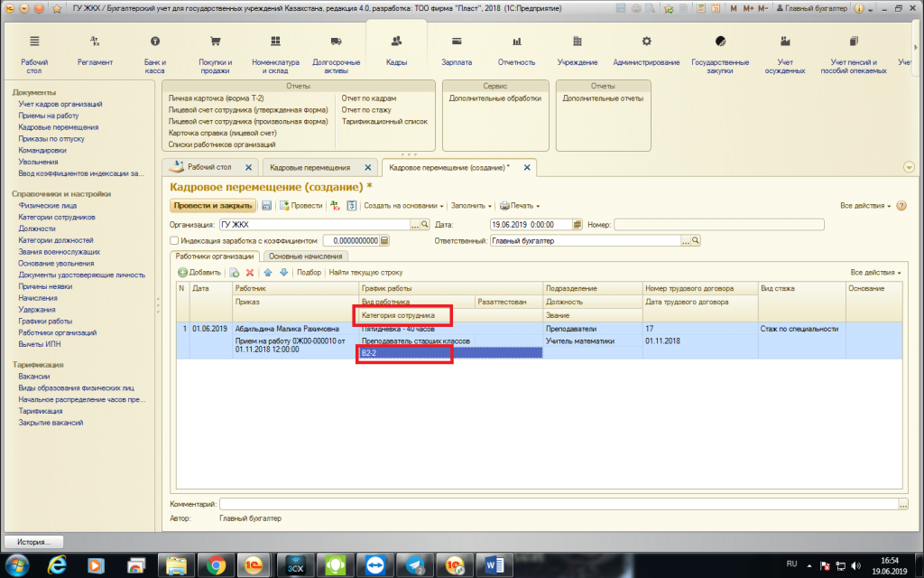Viewport: 924px width, 578px height.
Task: Move row up with blue up arrow
Action: tap(268, 272)
